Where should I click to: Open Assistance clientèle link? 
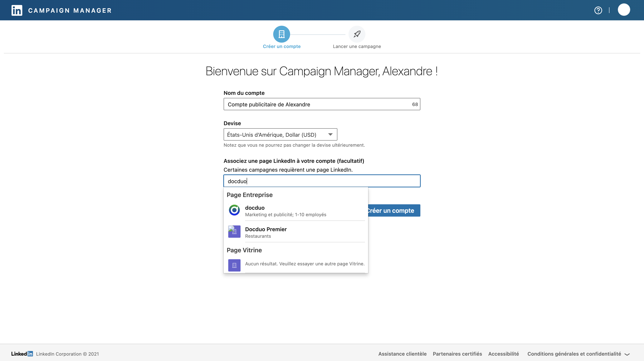tap(402, 354)
